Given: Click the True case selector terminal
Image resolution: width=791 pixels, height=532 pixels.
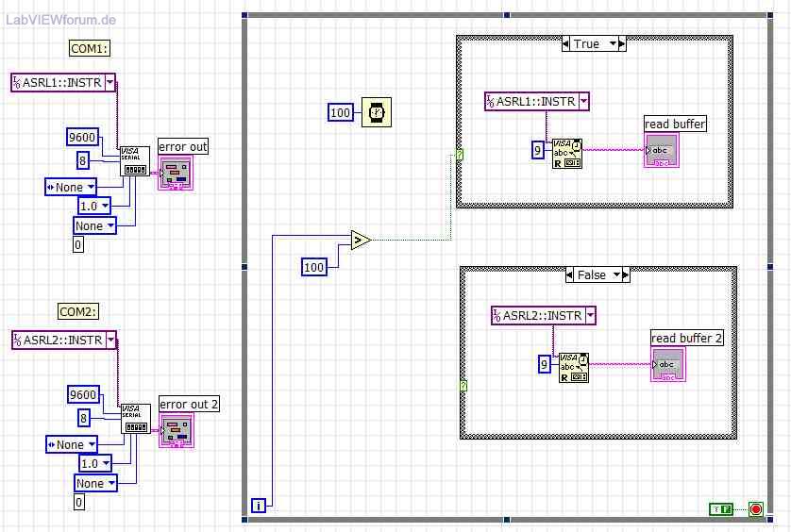Looking at the screenshot, I should coord(460,155).
